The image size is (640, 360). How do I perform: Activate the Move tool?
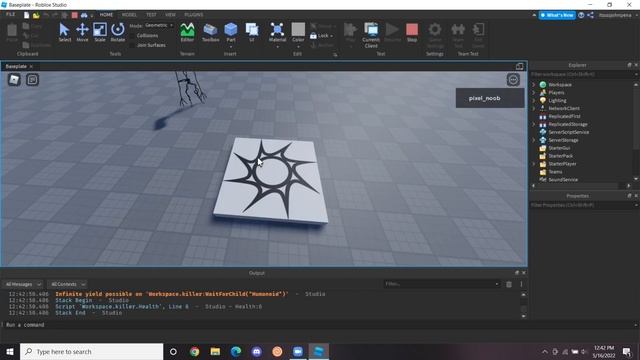82,32
